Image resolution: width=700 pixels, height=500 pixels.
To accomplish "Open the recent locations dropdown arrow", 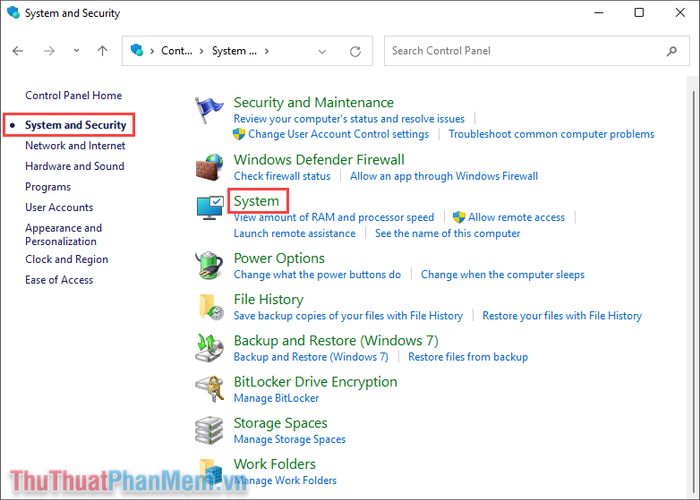I will 76,50.
